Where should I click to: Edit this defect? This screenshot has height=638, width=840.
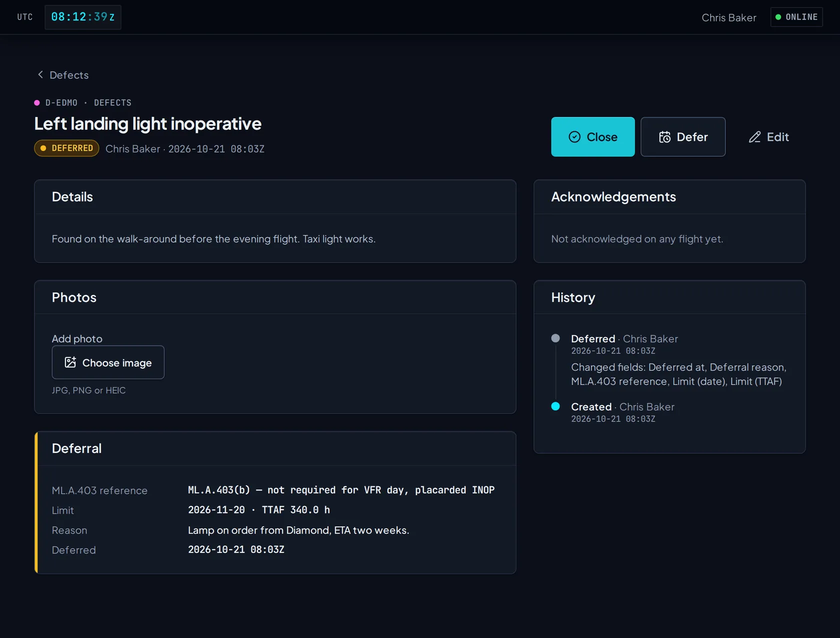pos(768,137)
